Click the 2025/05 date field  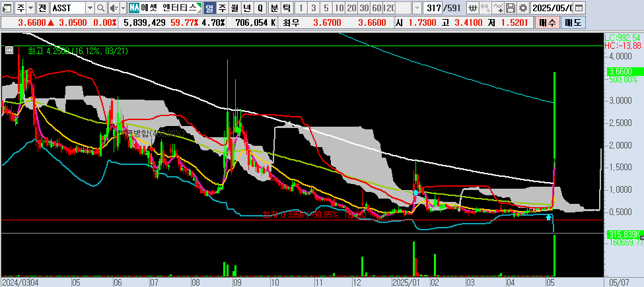(552, 7)
